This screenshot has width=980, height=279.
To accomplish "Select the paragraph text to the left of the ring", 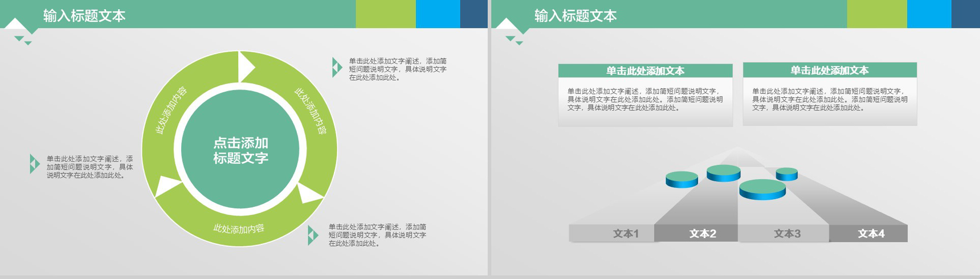I will (90, 167).
